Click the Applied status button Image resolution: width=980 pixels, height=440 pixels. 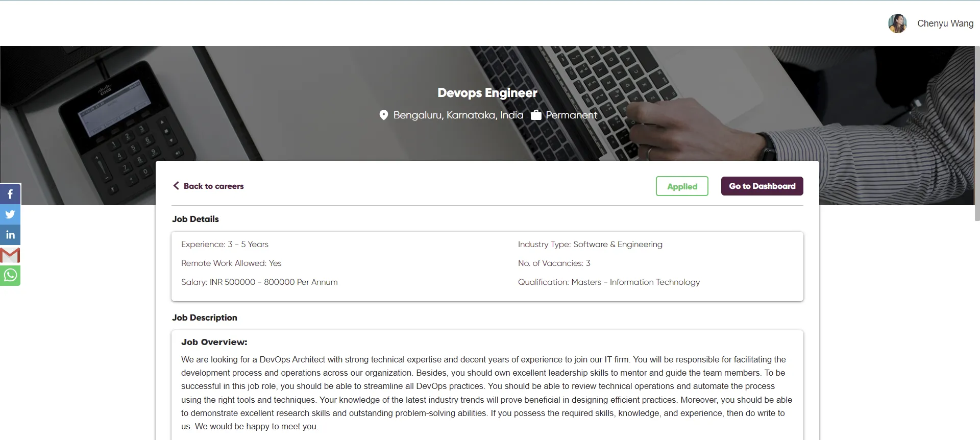682,186
